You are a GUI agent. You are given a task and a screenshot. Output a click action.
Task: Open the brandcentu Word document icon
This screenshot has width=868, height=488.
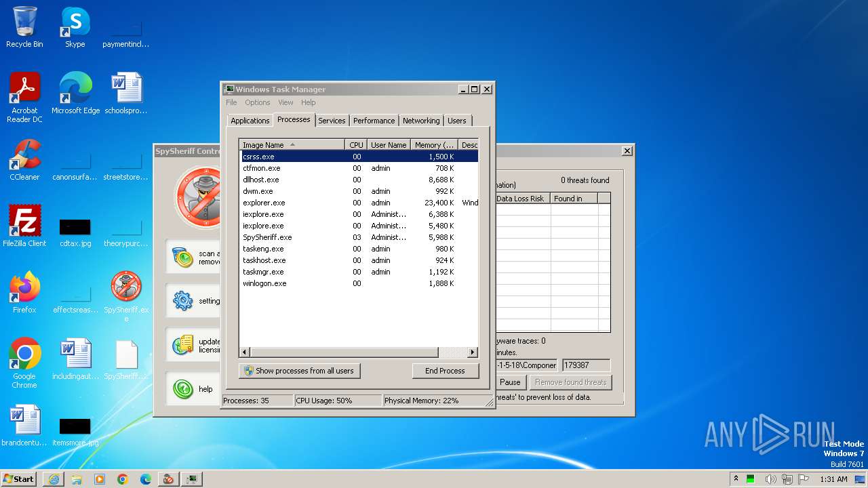[24, 425]
